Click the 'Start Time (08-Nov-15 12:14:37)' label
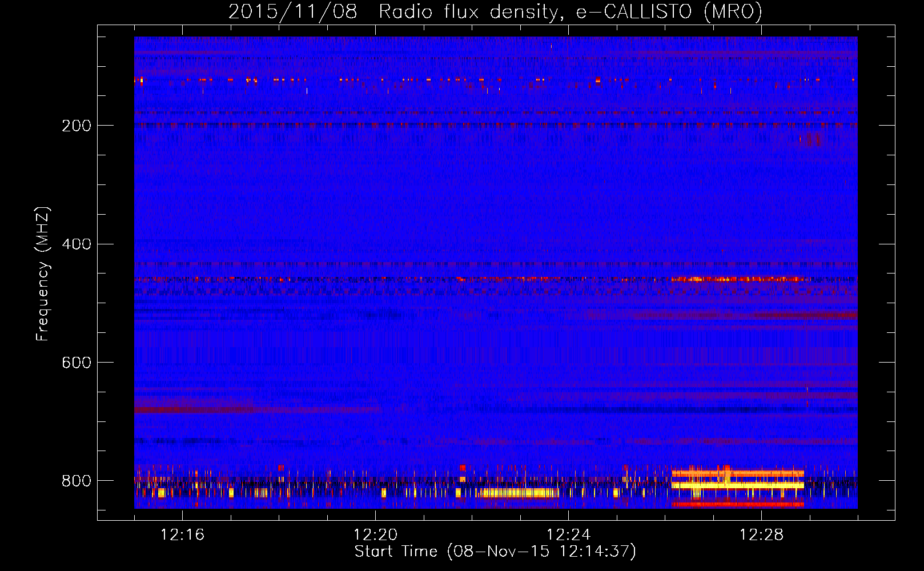The image size is (924, 571). (495, 552)
